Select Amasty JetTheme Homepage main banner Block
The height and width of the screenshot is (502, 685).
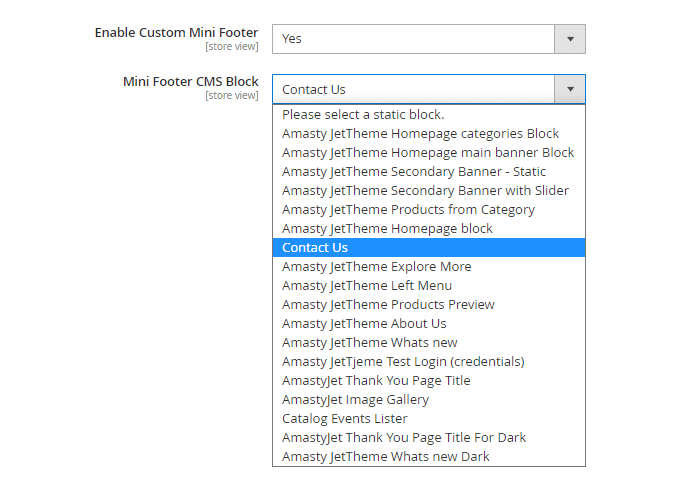point(428,153)
